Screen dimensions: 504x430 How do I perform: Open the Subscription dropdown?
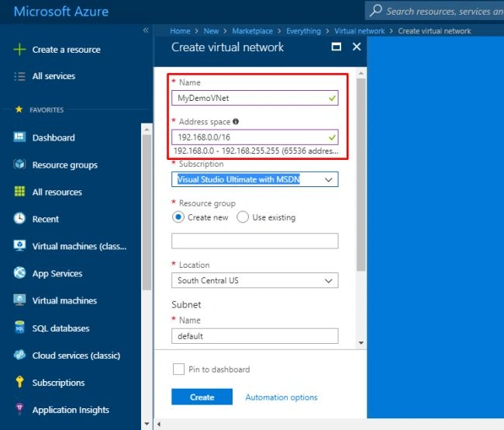point(254,179)
